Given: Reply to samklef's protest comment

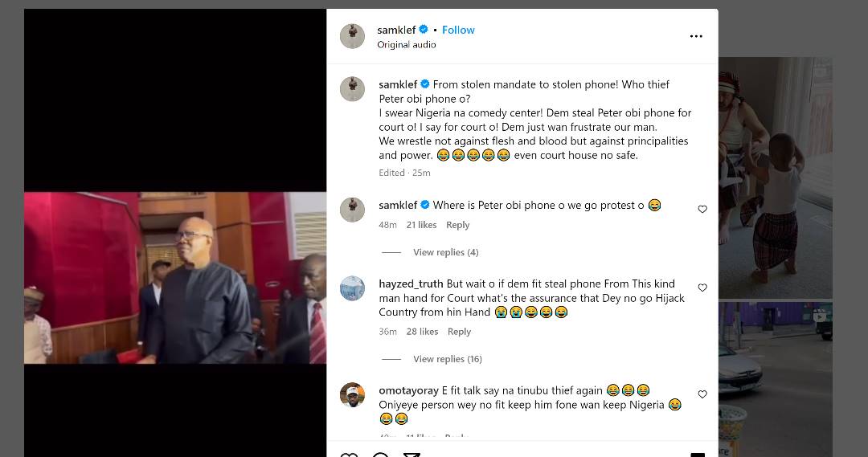Looking at the screenshot, I should 458,225.
